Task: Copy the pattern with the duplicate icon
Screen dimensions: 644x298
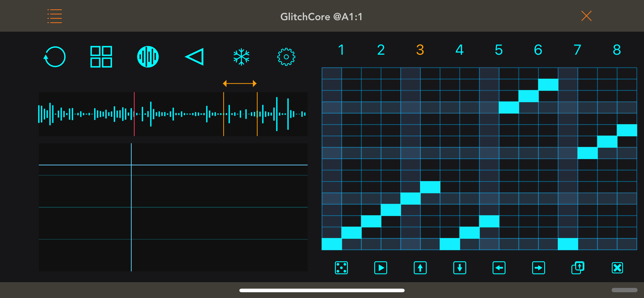Action: point(578,268)
